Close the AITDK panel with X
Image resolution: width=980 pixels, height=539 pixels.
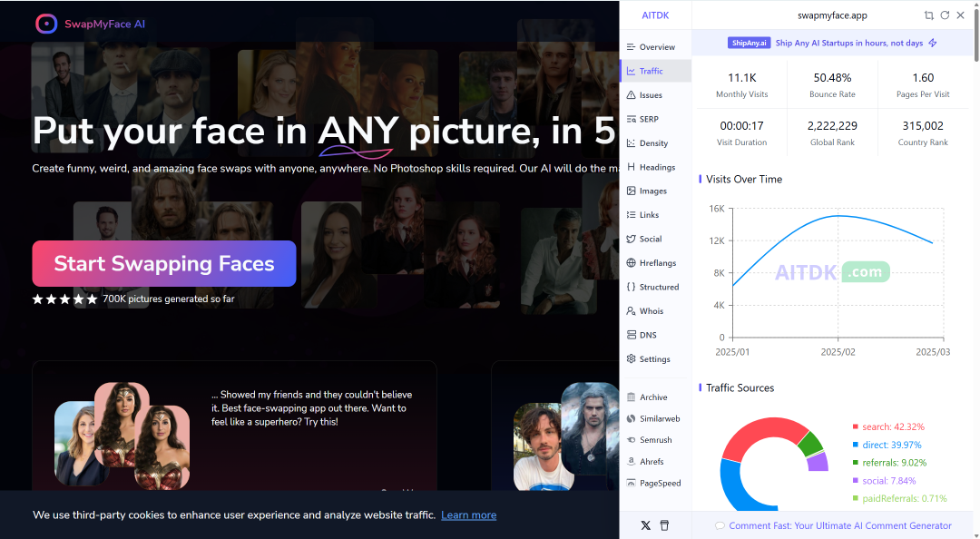click(x=961, y=15)
